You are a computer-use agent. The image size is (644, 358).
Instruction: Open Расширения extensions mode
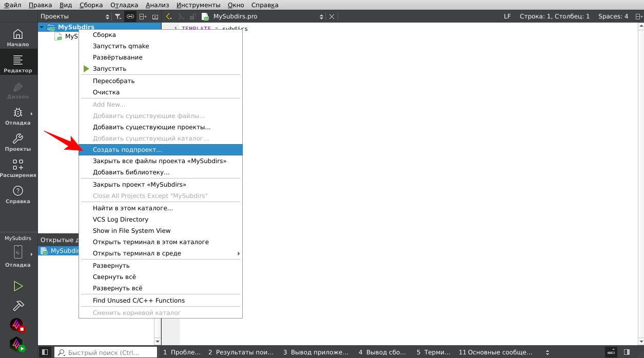click(x=18, y=168)
